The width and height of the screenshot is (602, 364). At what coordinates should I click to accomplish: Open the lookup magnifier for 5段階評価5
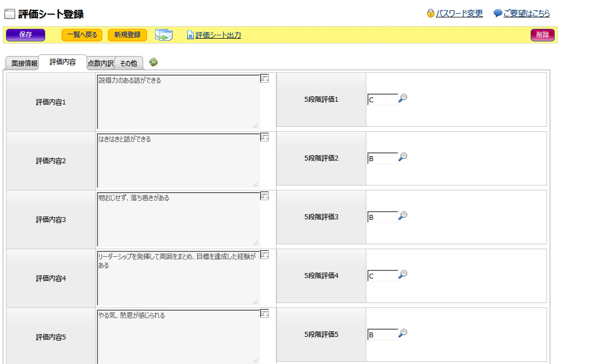tap(403, 333)
